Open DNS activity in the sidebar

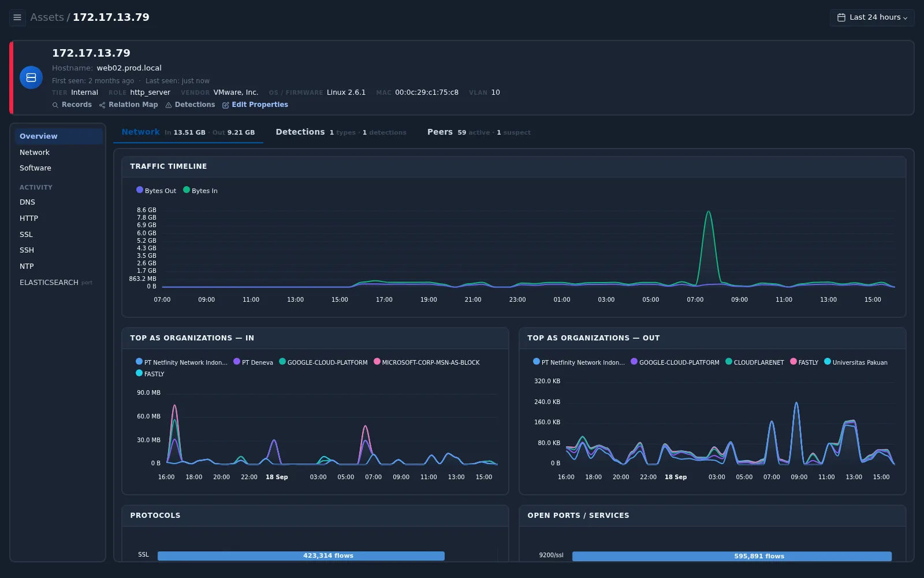coord(58,202)
